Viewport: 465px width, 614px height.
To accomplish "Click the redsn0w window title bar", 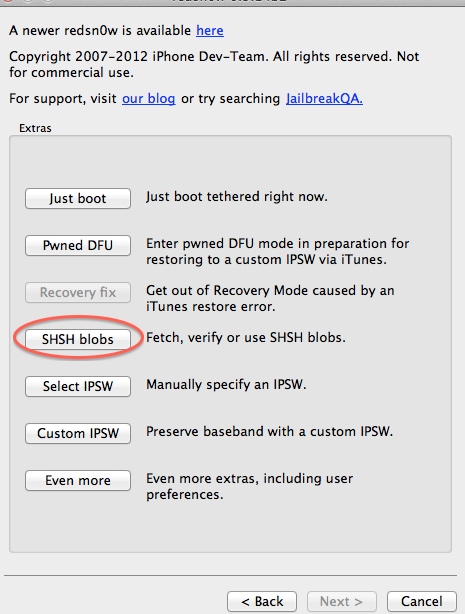I will (232, 3).
